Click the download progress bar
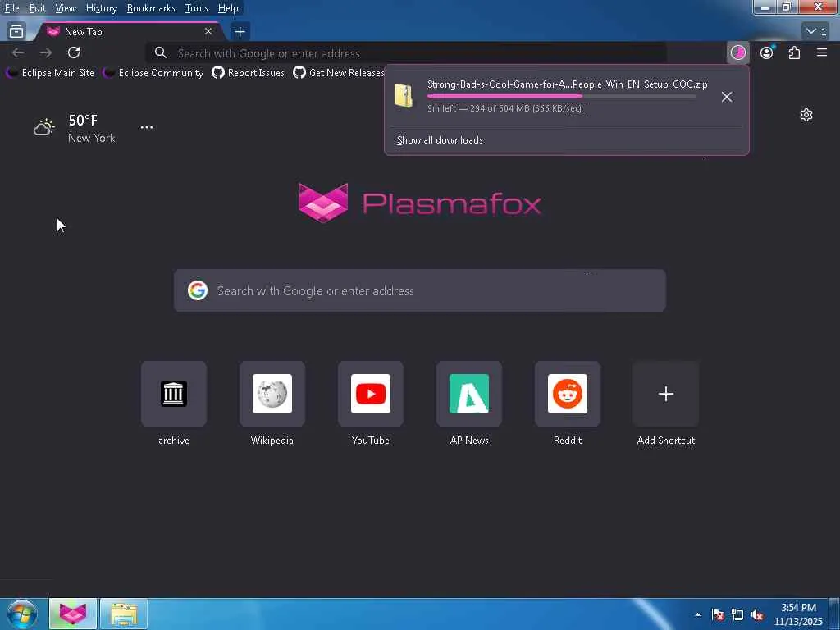 561,96
